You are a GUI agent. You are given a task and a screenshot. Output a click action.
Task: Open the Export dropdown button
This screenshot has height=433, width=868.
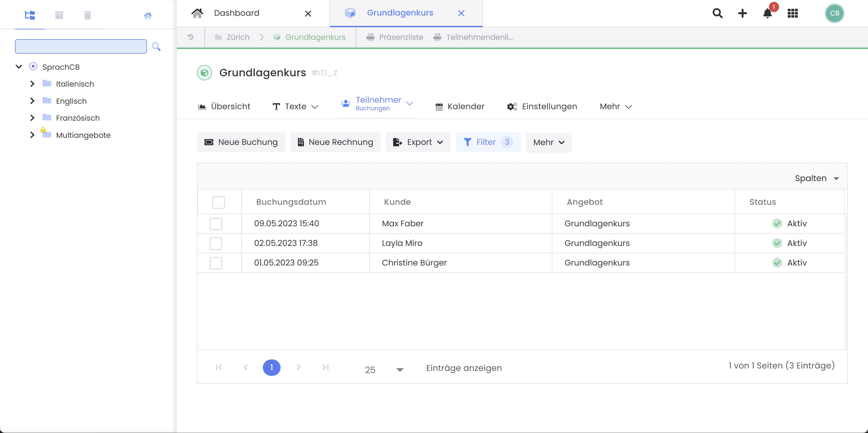pyautogui.click(x=418, y=142)
